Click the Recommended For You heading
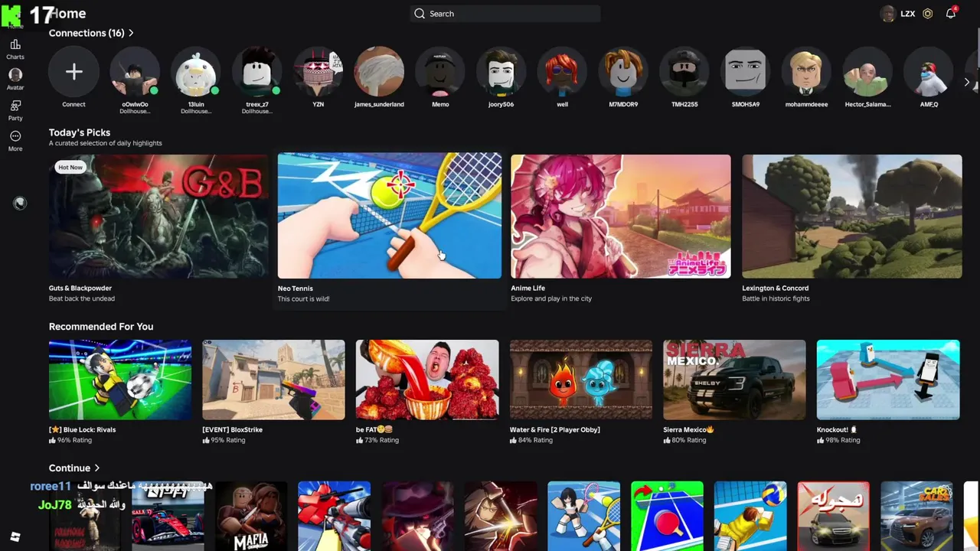The height and width of the screenshot is (551, 980). click(x=101, y=327)
